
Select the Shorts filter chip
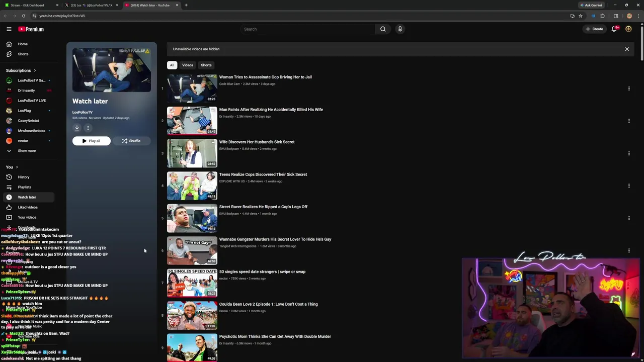[206, 65]
